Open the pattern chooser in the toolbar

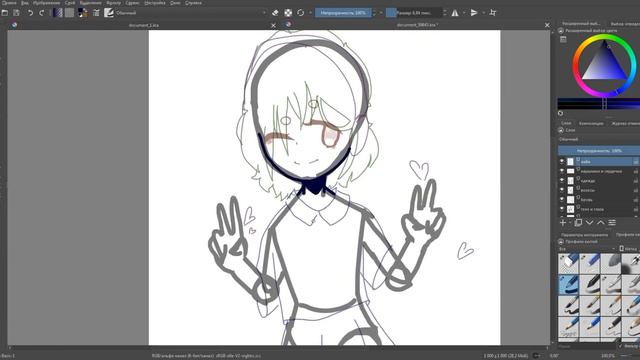pos(70,13)
